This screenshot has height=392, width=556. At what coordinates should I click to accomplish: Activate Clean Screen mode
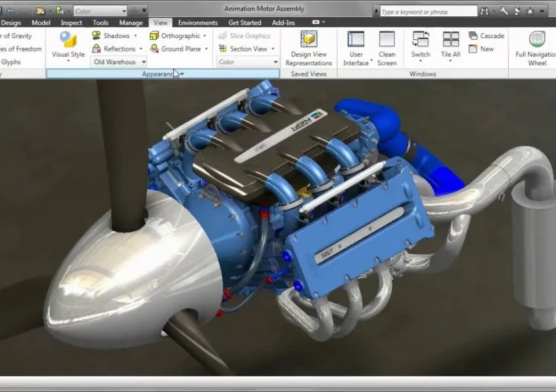387,48
